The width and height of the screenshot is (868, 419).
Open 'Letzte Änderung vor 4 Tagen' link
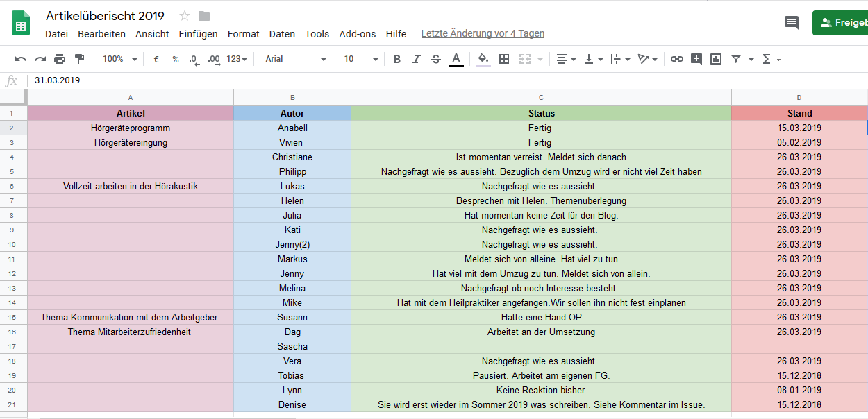coord(483,34)
